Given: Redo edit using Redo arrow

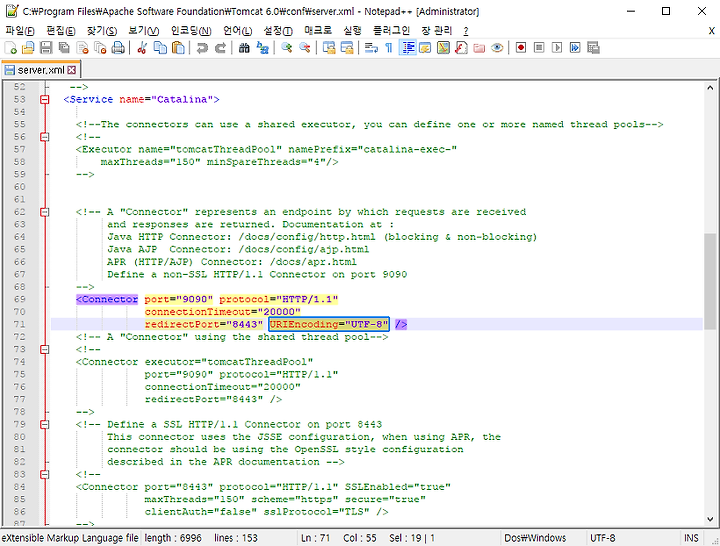Looking at the screenshot, I should (x=220, y=47).
